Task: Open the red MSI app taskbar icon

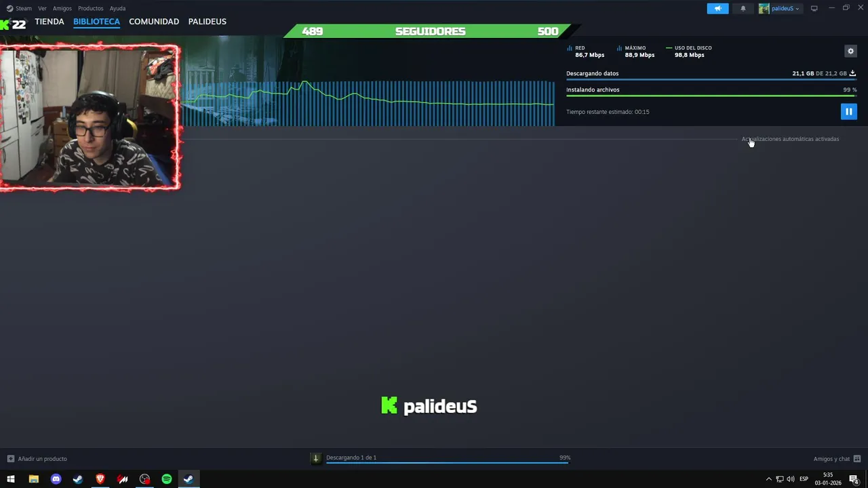Action: (123, 479)
